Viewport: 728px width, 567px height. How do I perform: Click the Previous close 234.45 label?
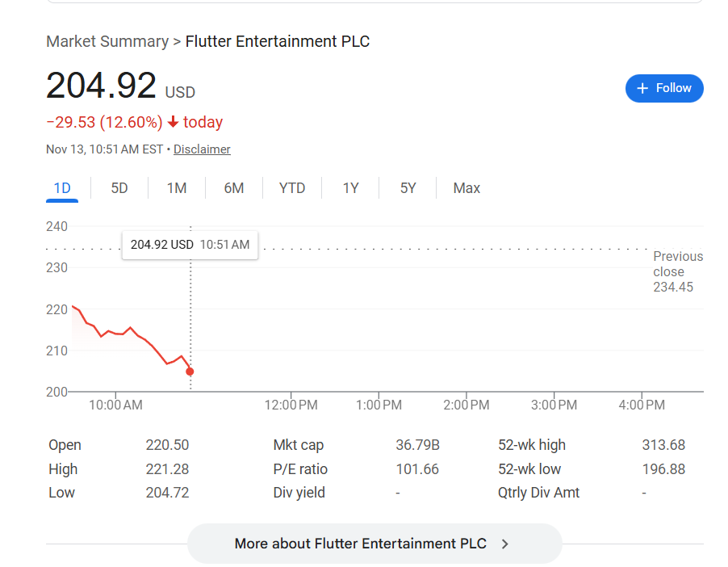677,271
